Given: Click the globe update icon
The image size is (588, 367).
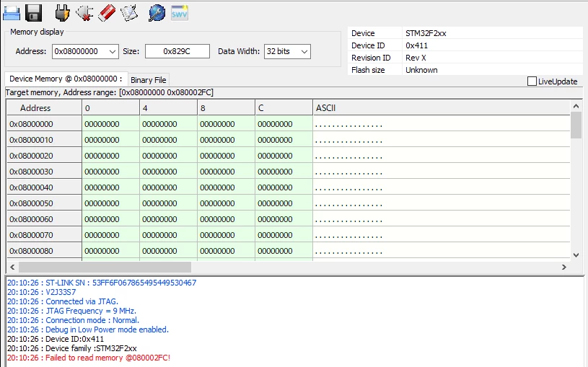Looking at the screenshot, I should 157,13.
